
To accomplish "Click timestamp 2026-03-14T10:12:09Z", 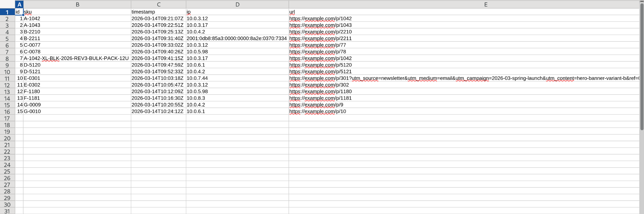I will tap(159, 91).
